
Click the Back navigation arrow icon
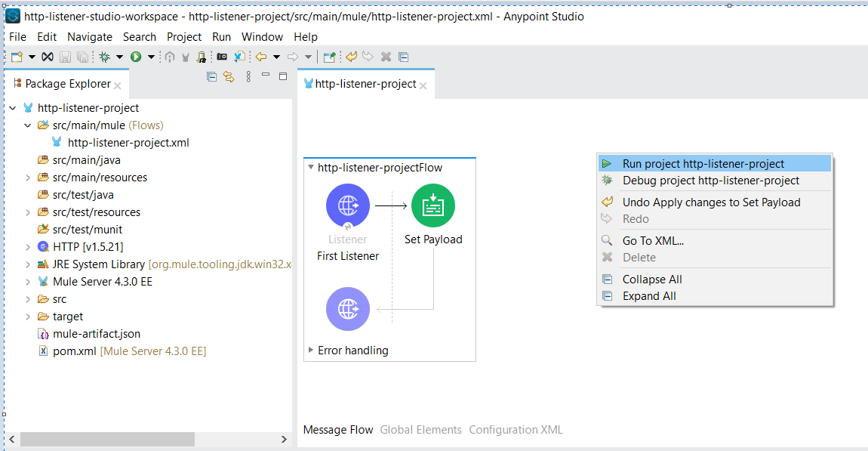[x=261, y=57]
